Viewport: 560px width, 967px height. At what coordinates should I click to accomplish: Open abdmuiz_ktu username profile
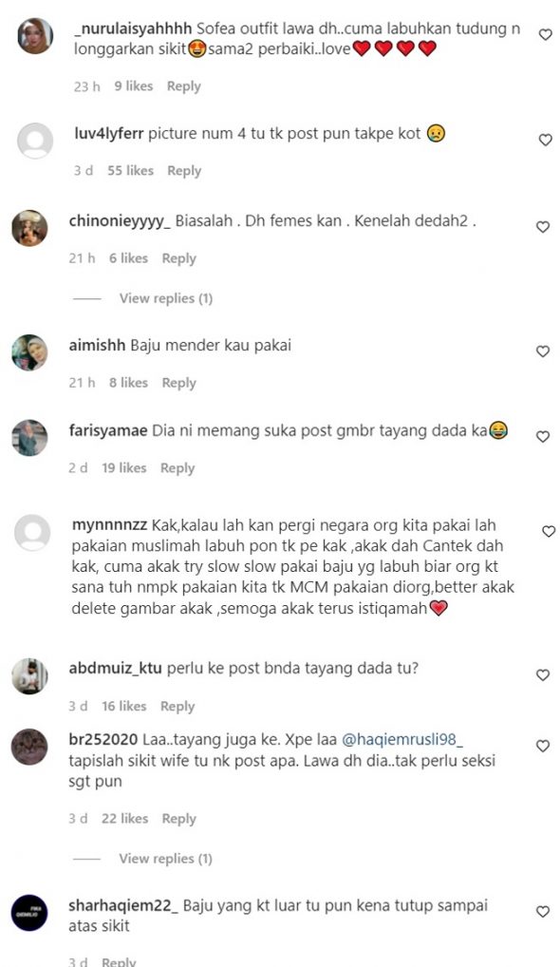pyautogui.click(x=115, y=669)
